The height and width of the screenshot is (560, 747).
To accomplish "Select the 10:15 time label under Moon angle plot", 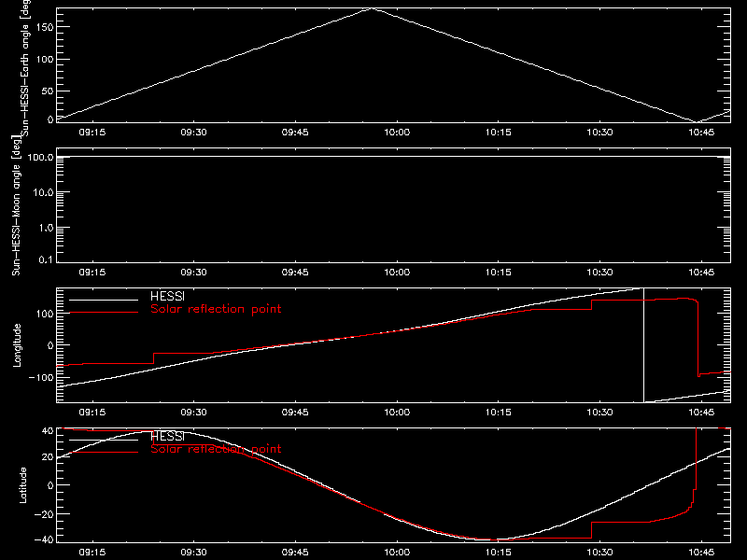I will tap(499, 273).
